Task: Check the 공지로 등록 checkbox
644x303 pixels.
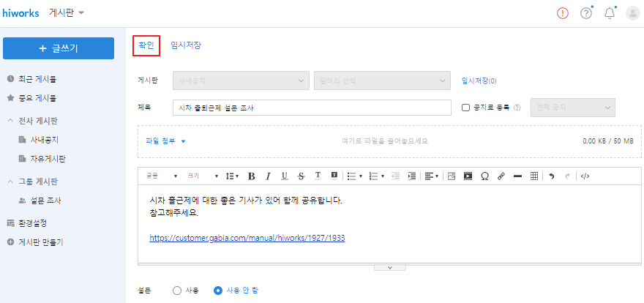Action: (x=465, y=108)
